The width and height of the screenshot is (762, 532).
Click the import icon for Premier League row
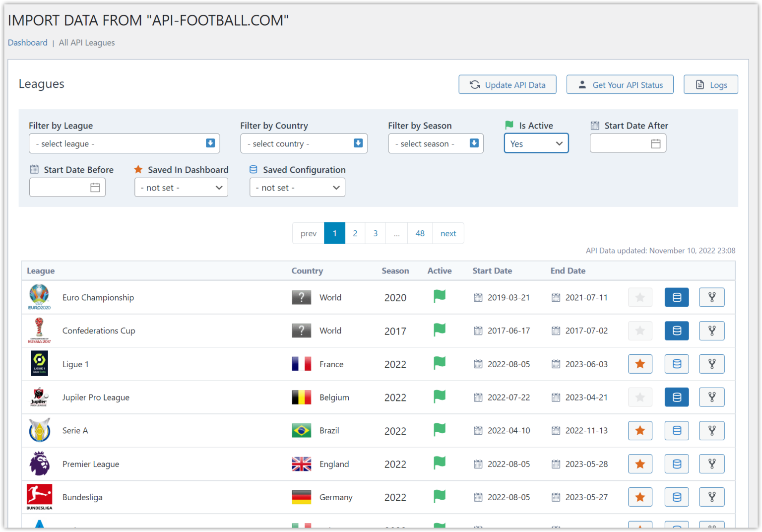point(712,464)
